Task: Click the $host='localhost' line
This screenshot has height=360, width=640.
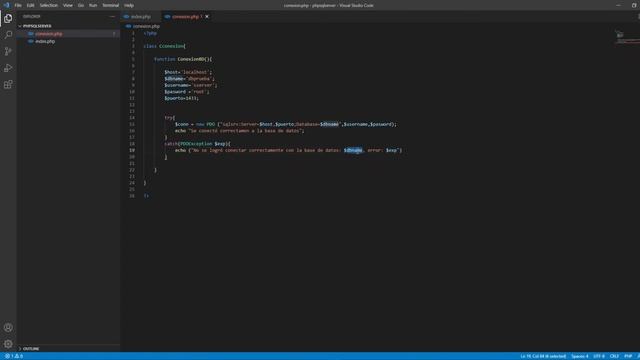Action: tap(188, 72)
